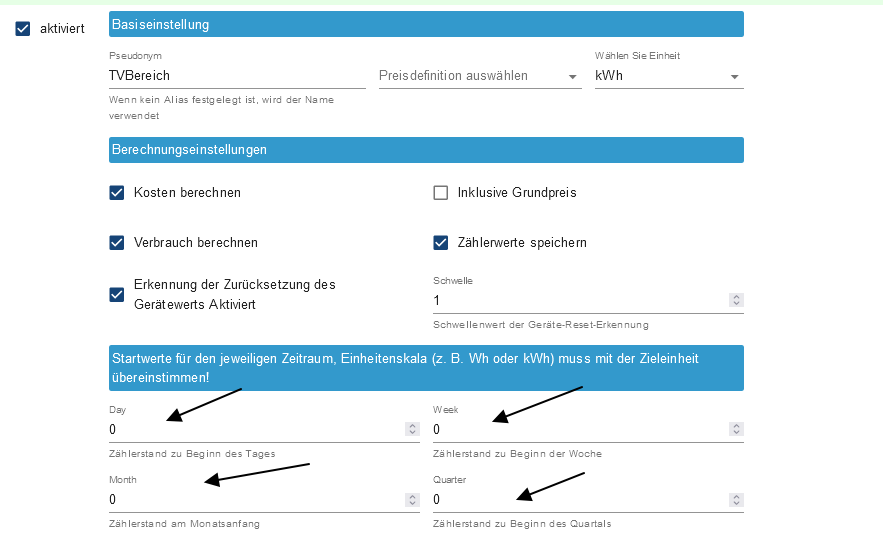Uncheck the aktiviert checkbox
This screenshot has width=883, height=538.
24,29
